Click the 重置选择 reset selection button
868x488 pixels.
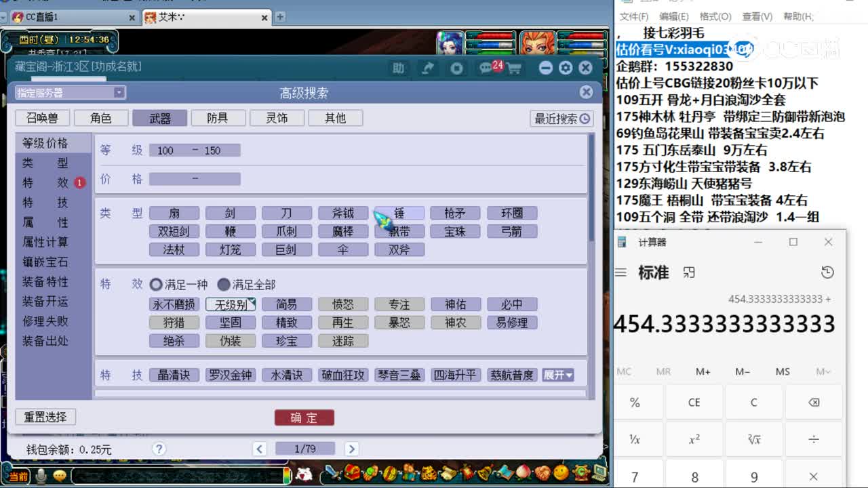coord(45,417)
